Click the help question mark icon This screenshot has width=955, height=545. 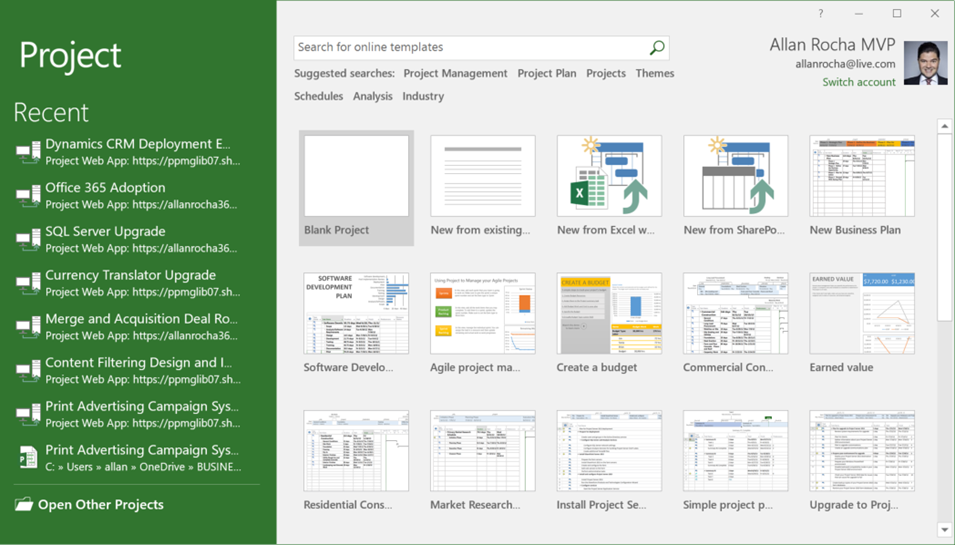click(820, 13)
